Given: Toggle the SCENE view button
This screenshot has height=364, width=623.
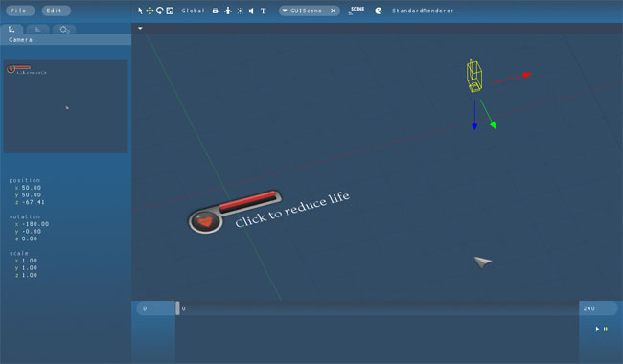Looking at the screenshot, I should [x=357, y=11].
